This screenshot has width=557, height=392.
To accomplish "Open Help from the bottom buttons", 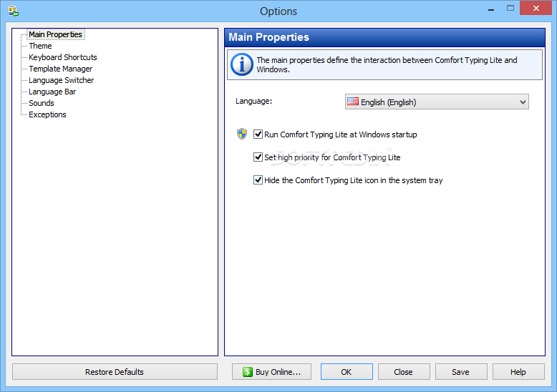I will tap(518, 372).
